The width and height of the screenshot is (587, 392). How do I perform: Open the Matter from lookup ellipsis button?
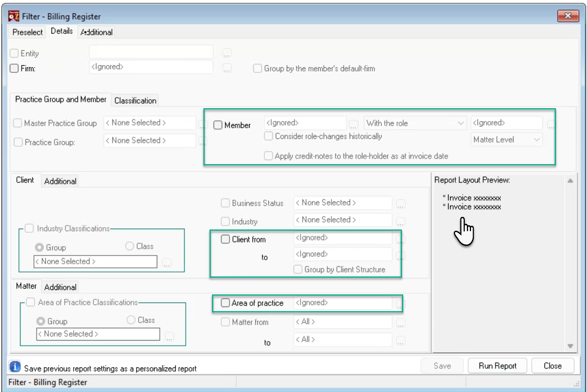pos(401,323)
